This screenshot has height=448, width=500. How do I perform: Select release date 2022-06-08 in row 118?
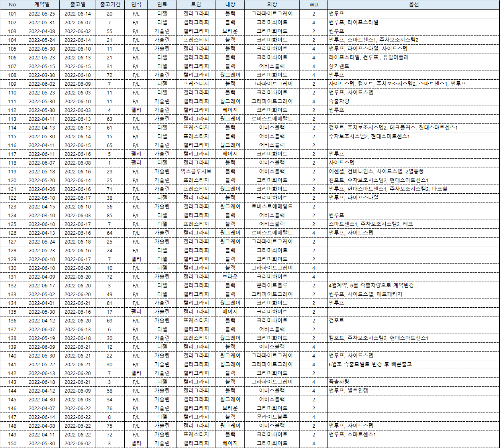coord(78,163)
